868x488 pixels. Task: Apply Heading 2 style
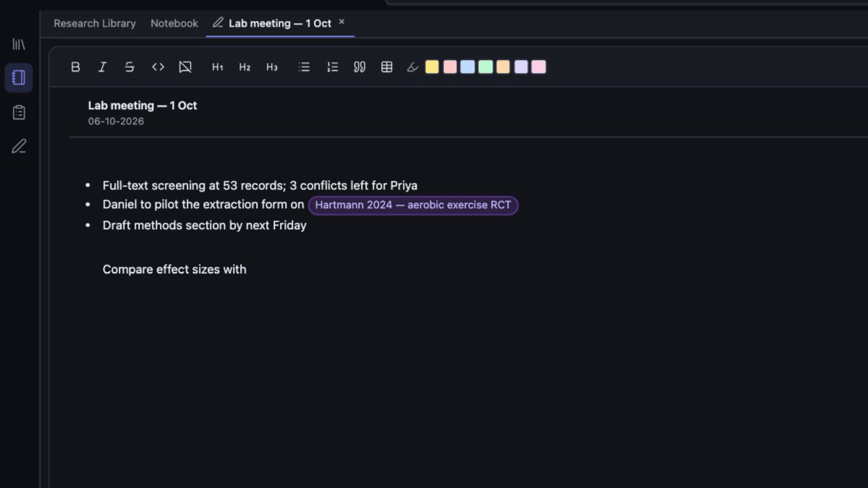point(244,67)
